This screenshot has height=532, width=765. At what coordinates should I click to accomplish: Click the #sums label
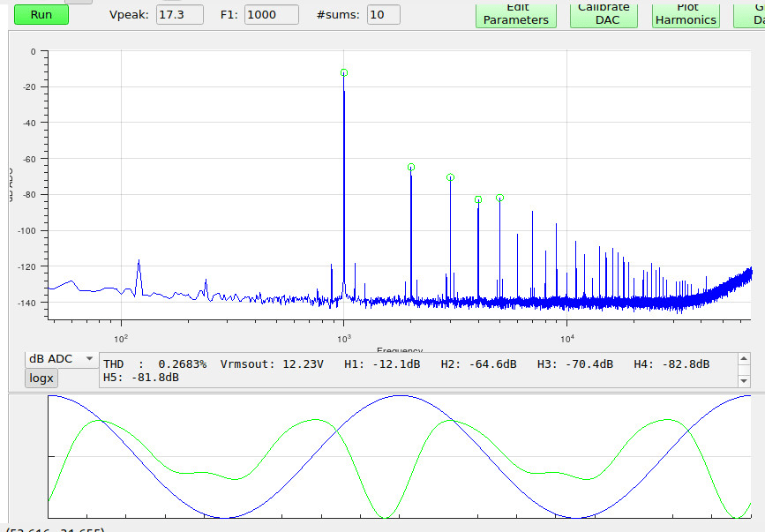[x=338, y=15]
